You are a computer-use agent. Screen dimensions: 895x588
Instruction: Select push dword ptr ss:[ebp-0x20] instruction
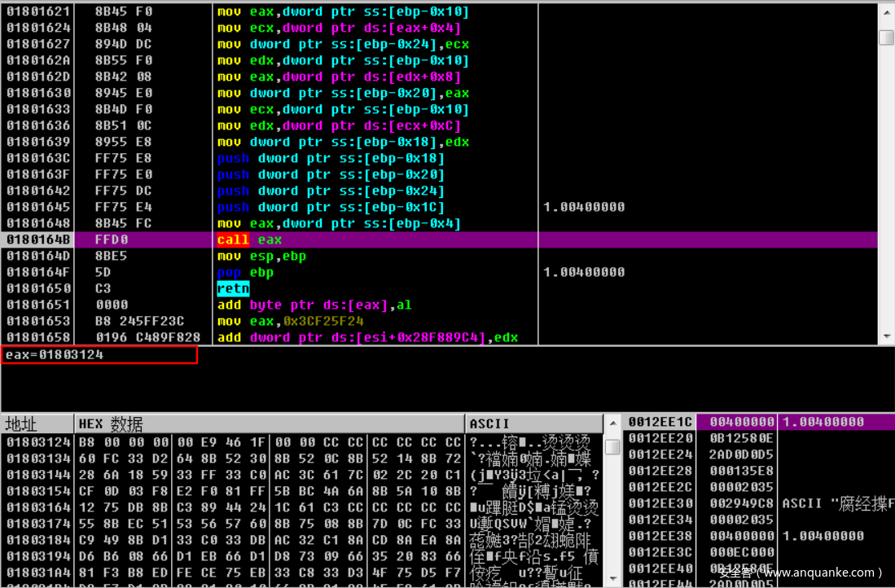331,174
